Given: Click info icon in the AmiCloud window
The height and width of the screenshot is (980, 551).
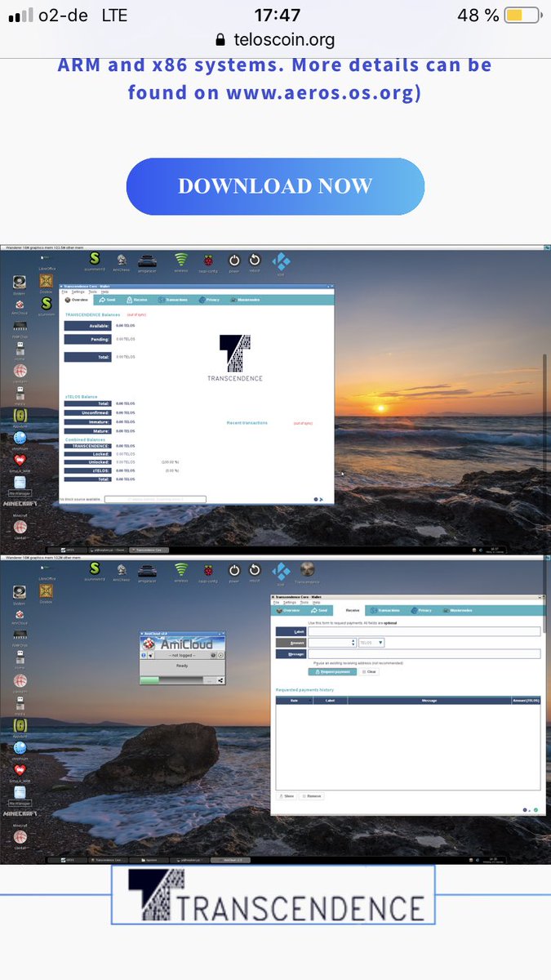Looking at the screenshot, I should pyautogui.click(x=144, y=655).
